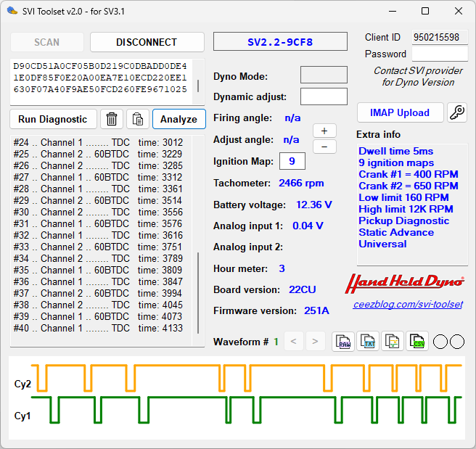
Task: Maximize the SVI Toolset window
Action: 425,11
